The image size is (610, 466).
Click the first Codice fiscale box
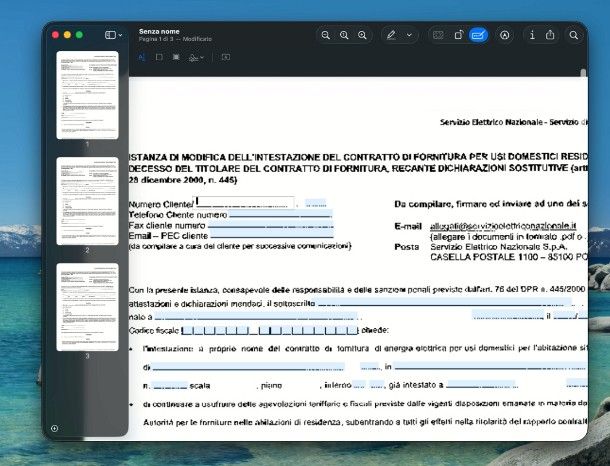(187, 331)
